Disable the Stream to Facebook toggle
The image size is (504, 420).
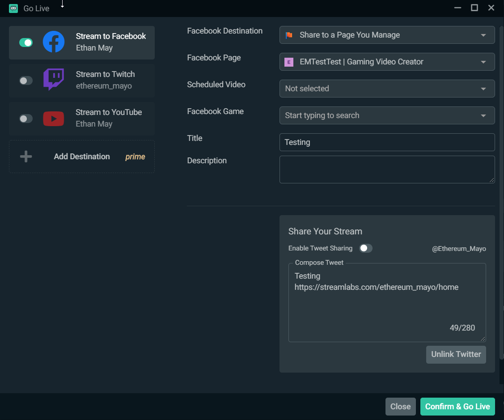(26, 42)
